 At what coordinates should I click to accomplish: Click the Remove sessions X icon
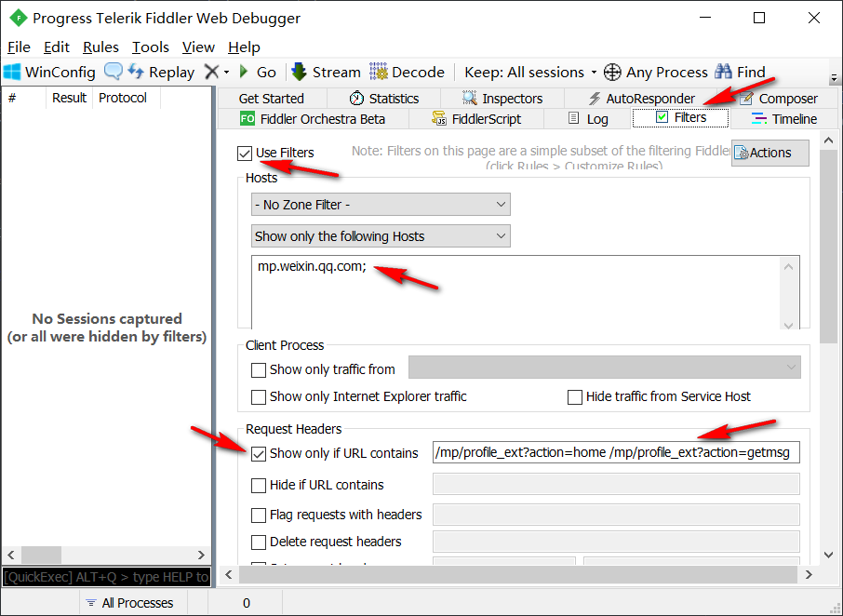click(x=212, y=72)
